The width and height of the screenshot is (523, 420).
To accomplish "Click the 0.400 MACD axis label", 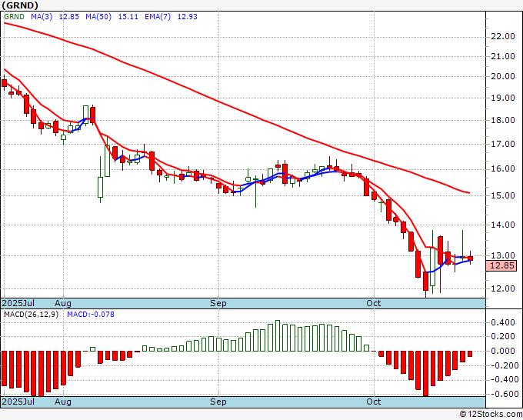I will click(x=502, y=323).
